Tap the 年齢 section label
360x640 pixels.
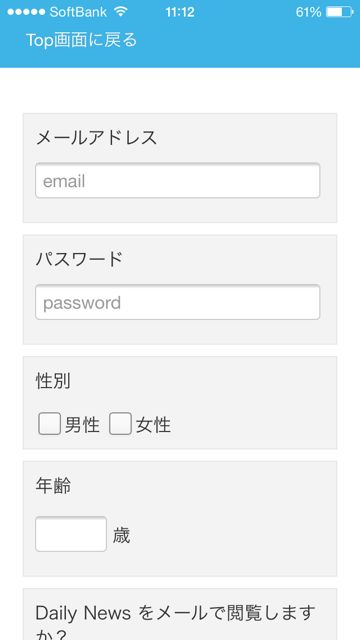coord(53,486)
